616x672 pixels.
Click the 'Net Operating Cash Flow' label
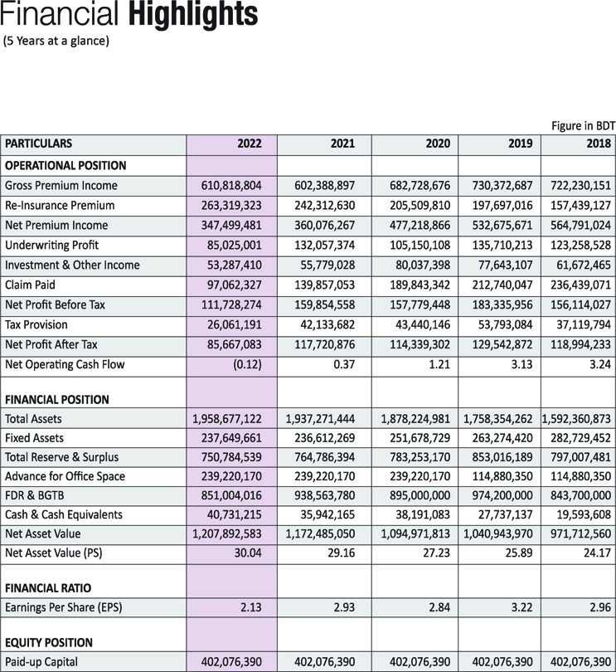click(65, 365)
